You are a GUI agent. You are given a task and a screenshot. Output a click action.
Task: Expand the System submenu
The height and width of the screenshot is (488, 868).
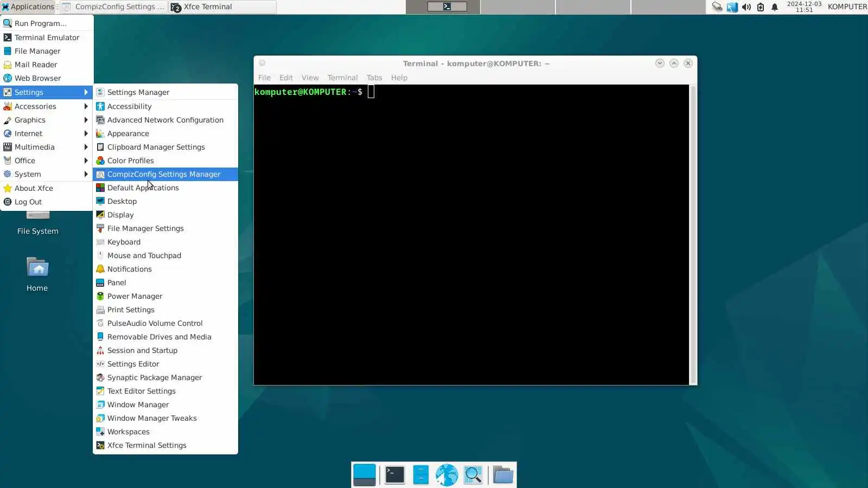coord(47,174)
